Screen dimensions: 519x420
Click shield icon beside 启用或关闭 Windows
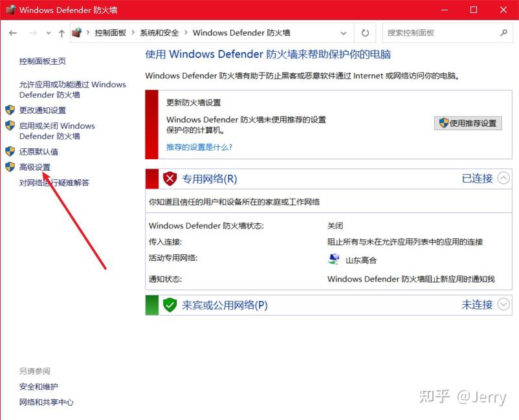point(10,126)
